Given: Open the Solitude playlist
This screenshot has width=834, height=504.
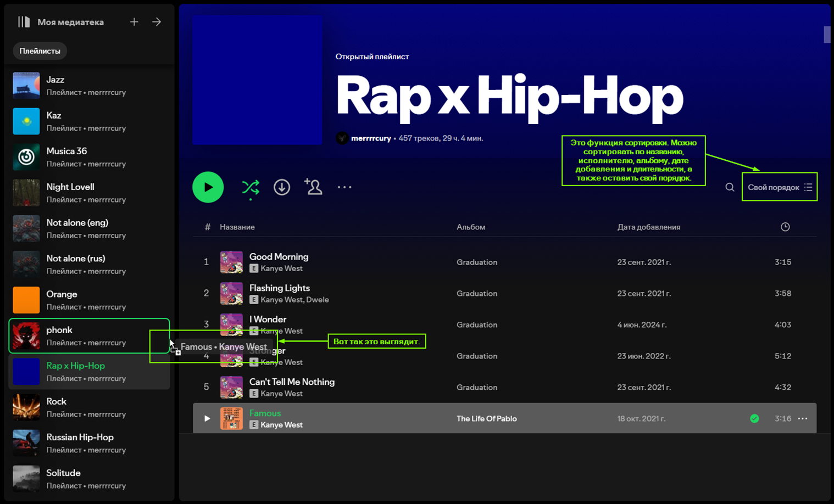Looking at the screenshot, I should tap(90, 479).
